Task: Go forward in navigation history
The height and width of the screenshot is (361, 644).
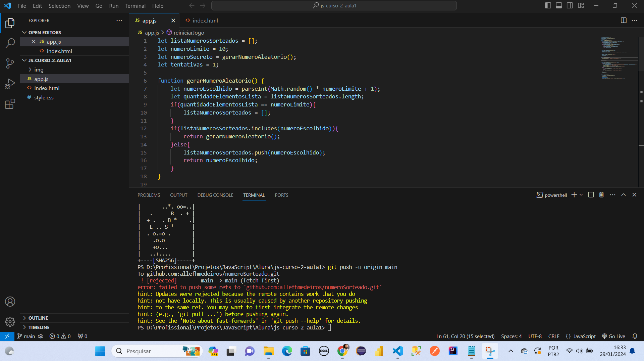Action: click(203, 5)
